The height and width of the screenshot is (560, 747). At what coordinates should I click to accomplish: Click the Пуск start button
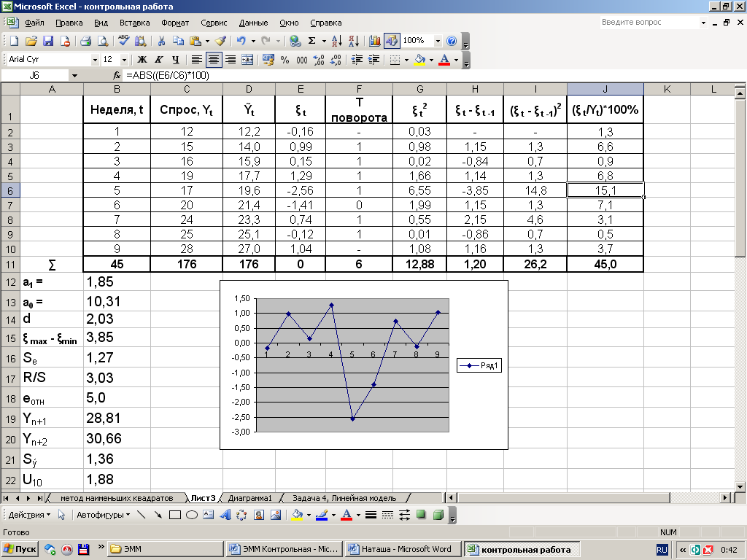(x=20, y=549)
